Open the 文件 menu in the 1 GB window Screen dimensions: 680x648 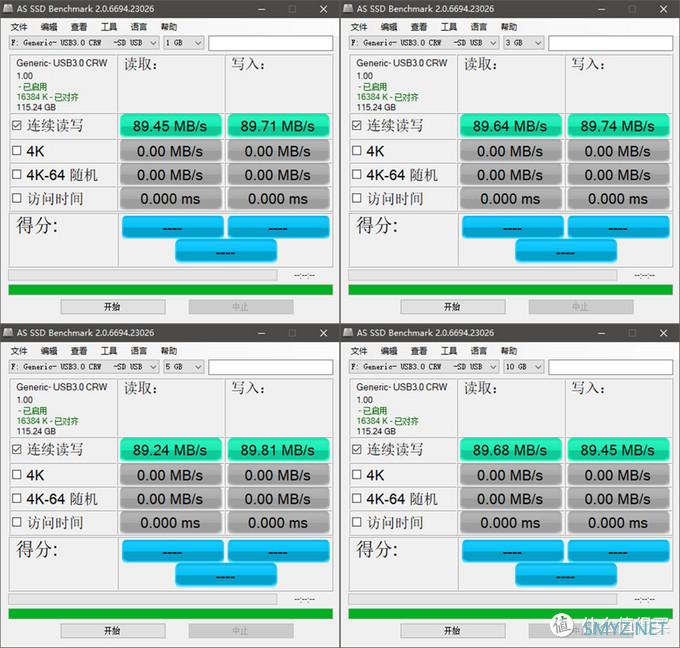point(19,27)
